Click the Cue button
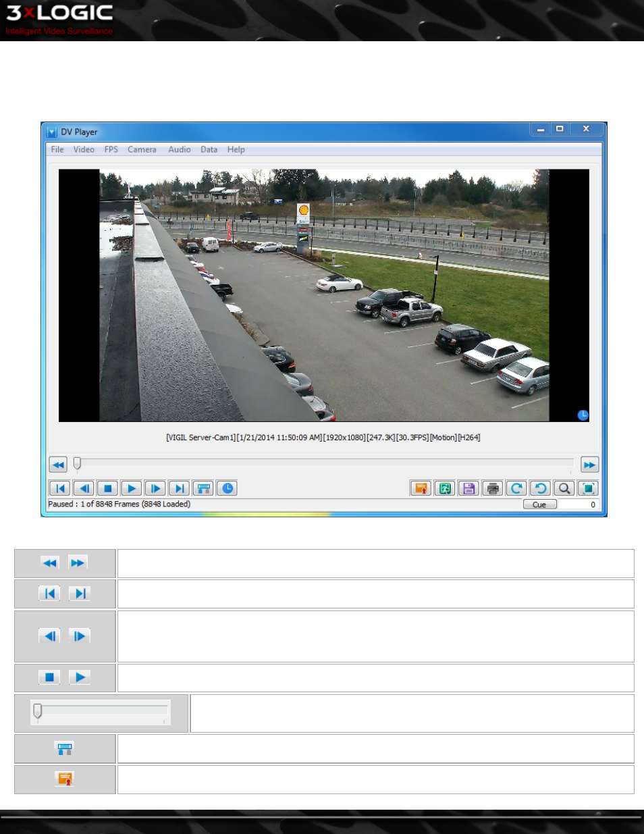Image resolution: width=644 pixels, height=834 pixels. pyautogui.click(x=539, y=504)
